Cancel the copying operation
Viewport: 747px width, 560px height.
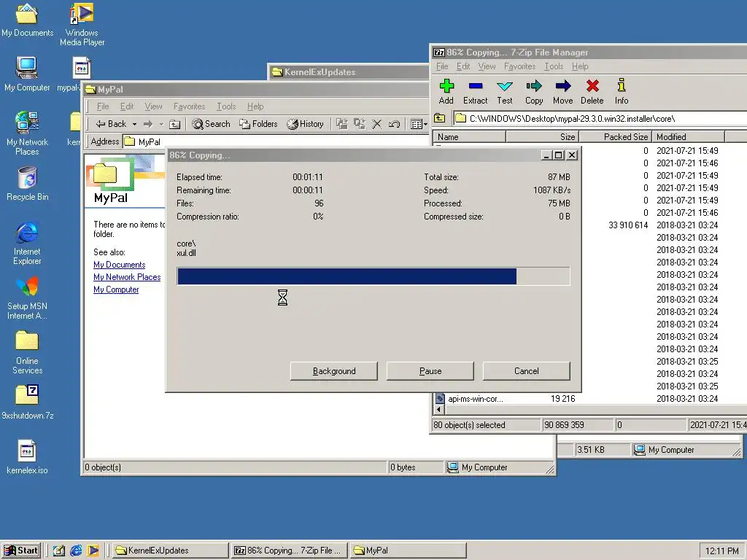527,371
